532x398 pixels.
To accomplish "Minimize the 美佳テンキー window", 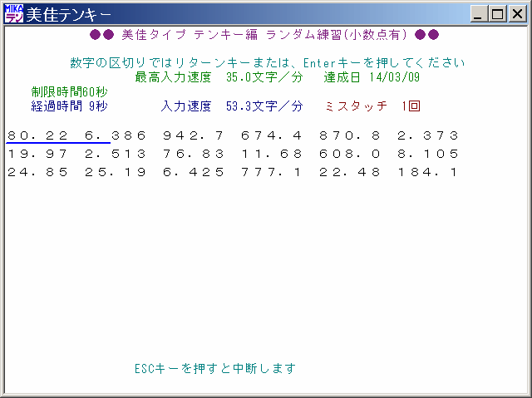I will [480, 14].
